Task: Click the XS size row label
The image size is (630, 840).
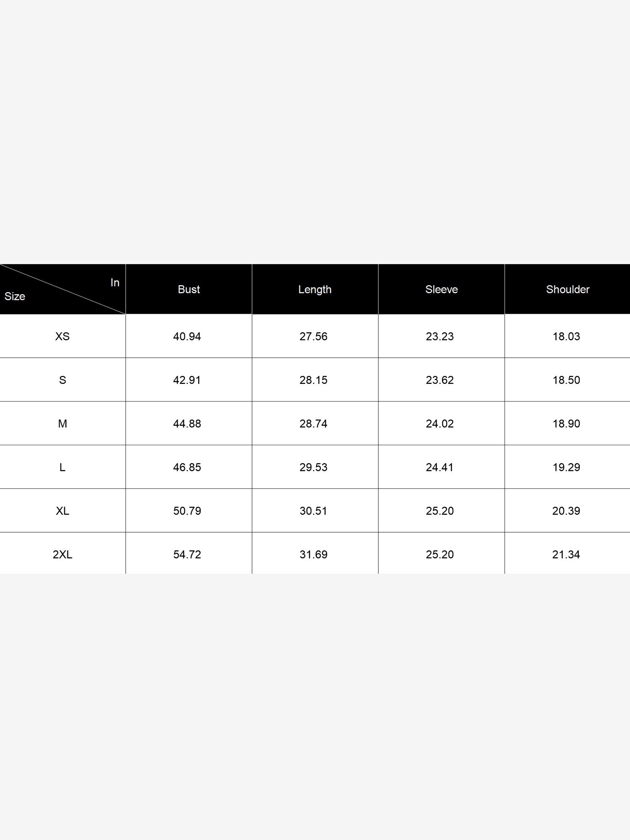Action: click(x=63, y=336)
